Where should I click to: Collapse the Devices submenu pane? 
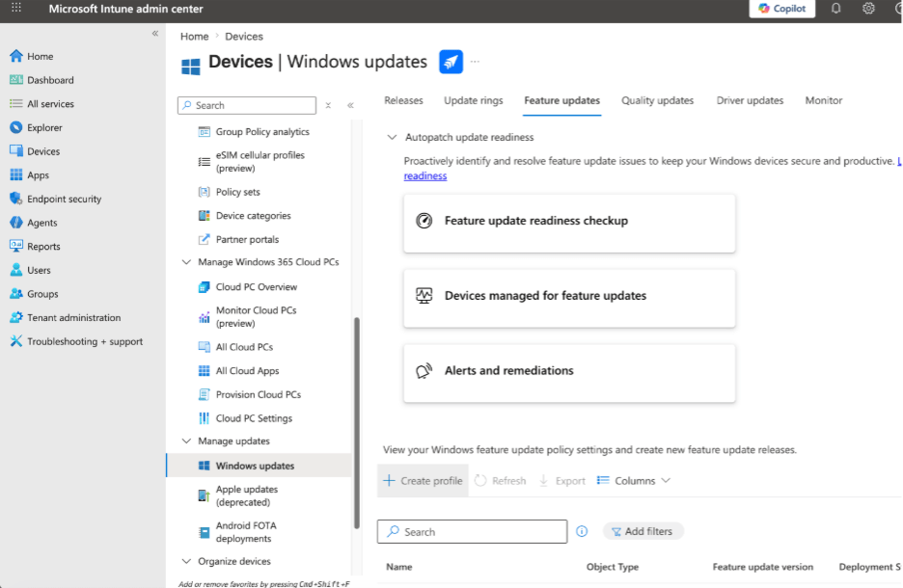(x=350, y=105)
